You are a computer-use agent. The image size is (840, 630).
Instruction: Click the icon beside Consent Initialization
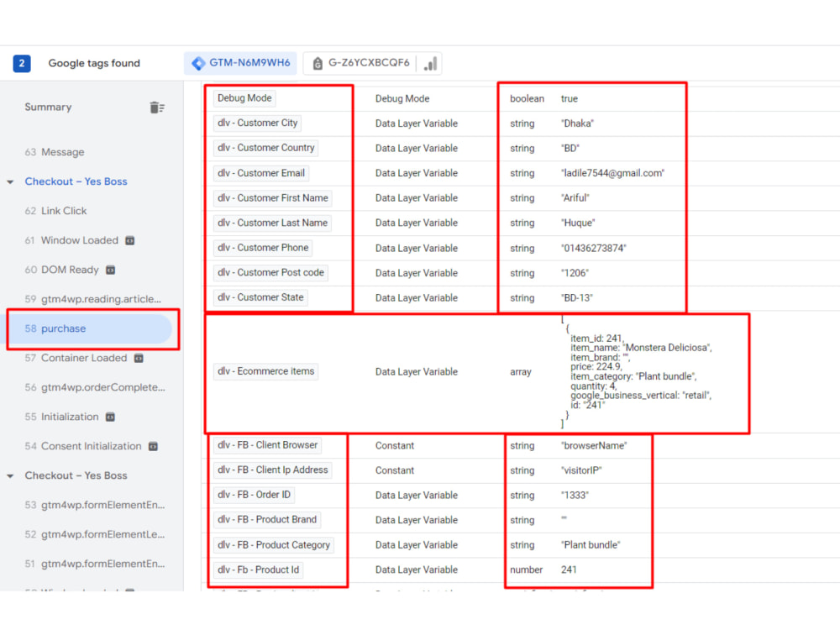[x=153, y=446]
